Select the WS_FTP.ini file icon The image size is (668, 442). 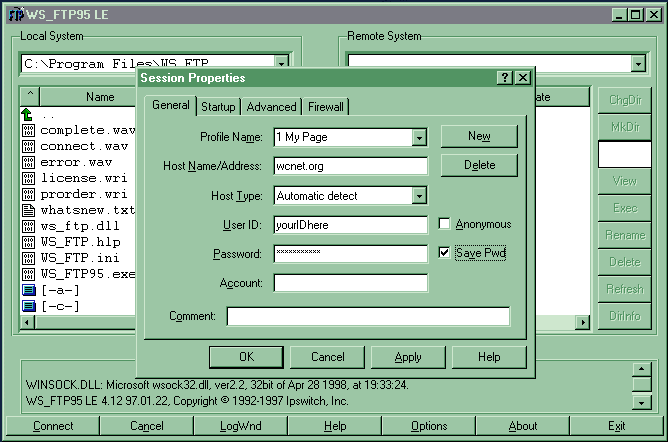29,258
